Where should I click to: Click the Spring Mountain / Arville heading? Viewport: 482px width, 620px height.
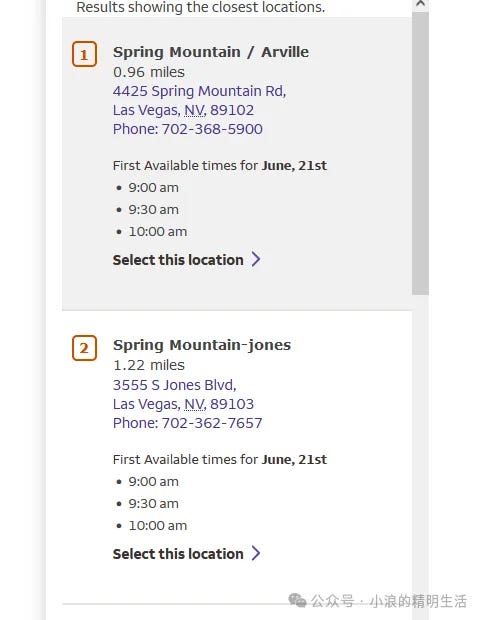[211, 52]
